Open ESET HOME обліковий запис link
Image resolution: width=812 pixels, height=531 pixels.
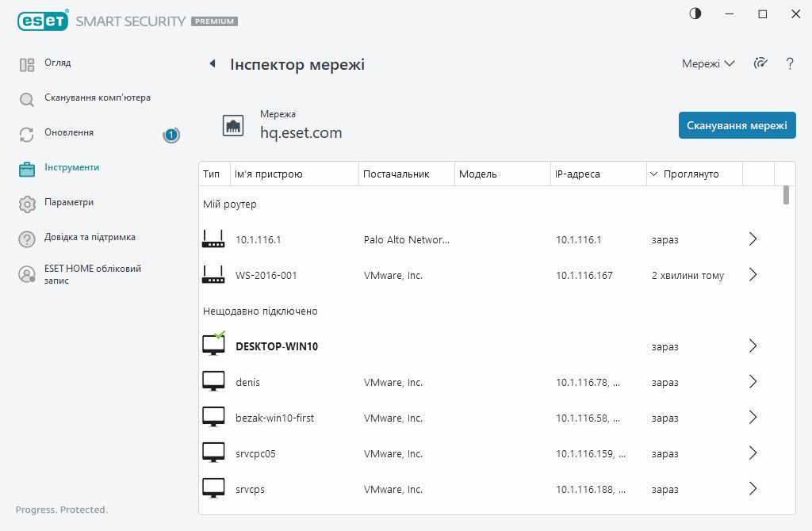[x=92, y=274]
